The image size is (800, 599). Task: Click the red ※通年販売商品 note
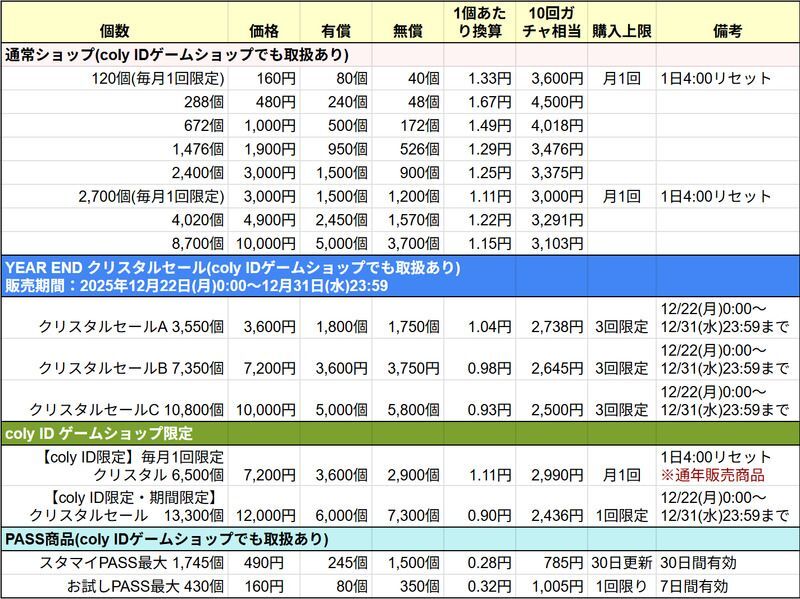point(712,475)
